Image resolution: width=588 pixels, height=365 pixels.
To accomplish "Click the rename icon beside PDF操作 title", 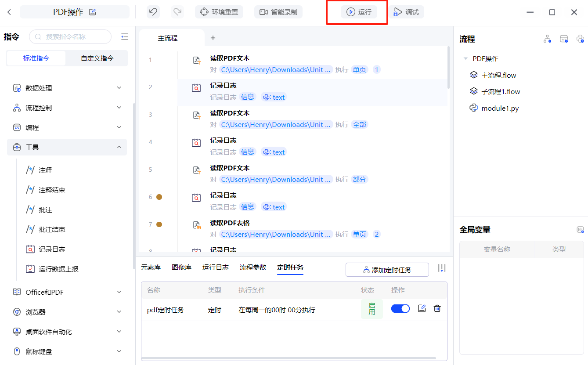I will click(93, 12).
